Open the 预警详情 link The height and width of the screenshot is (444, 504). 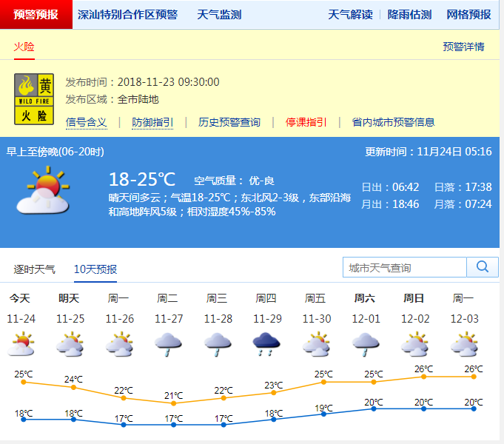(x=463, y=47)
